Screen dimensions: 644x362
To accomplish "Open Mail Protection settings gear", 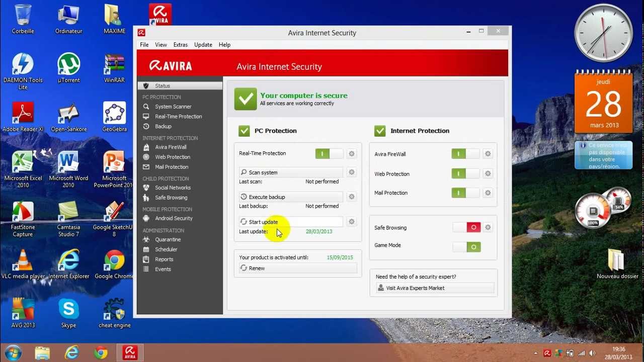I will [x=488, y=193].
